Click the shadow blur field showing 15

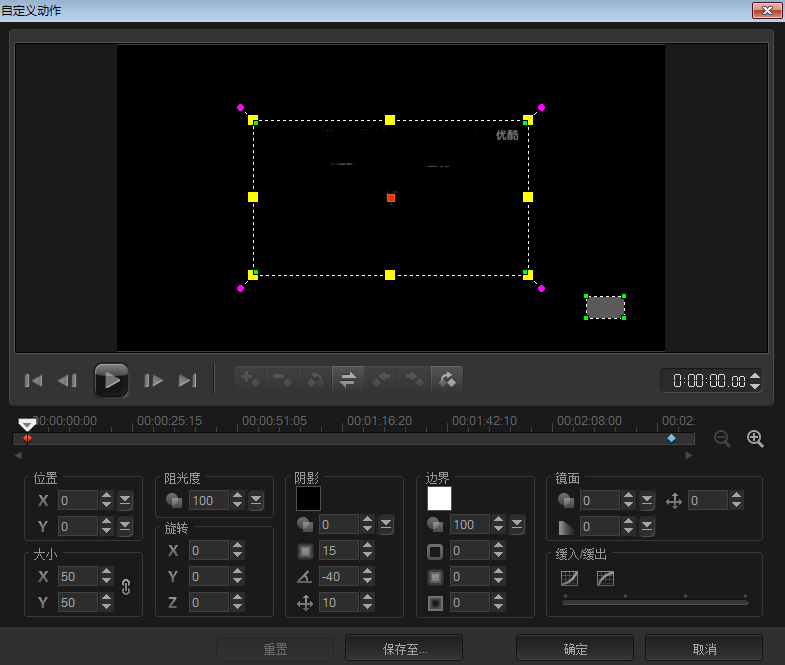(x=339, y=550)
